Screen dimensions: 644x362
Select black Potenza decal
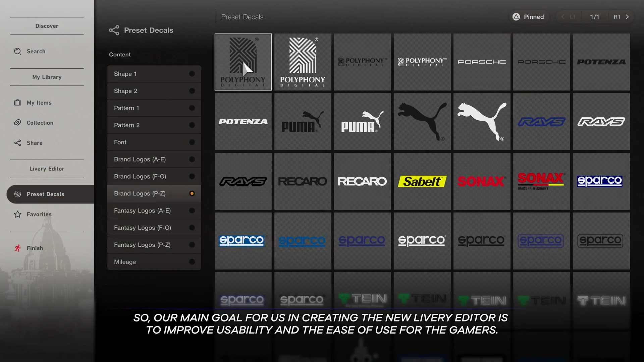click(601, 62)
